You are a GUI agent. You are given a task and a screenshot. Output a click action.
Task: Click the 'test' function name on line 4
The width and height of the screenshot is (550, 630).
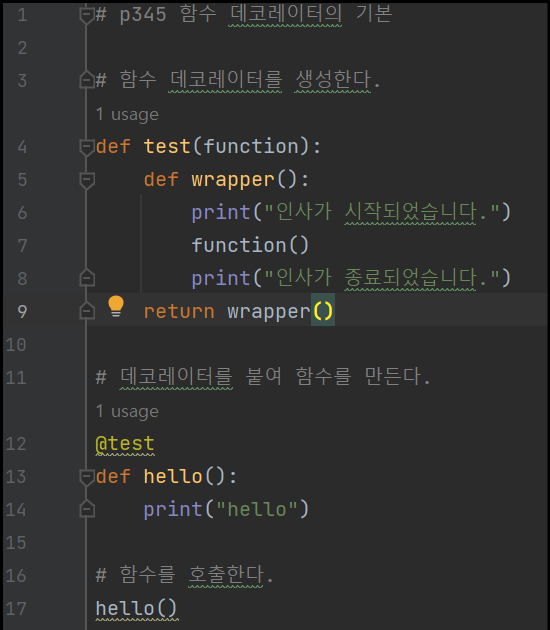click(x=167, y=146)
